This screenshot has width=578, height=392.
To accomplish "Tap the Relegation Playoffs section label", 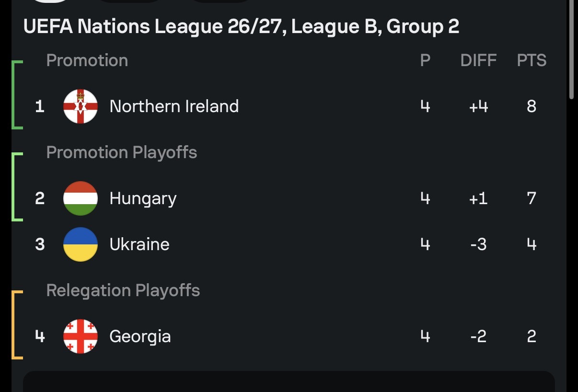I will point(123,290).
